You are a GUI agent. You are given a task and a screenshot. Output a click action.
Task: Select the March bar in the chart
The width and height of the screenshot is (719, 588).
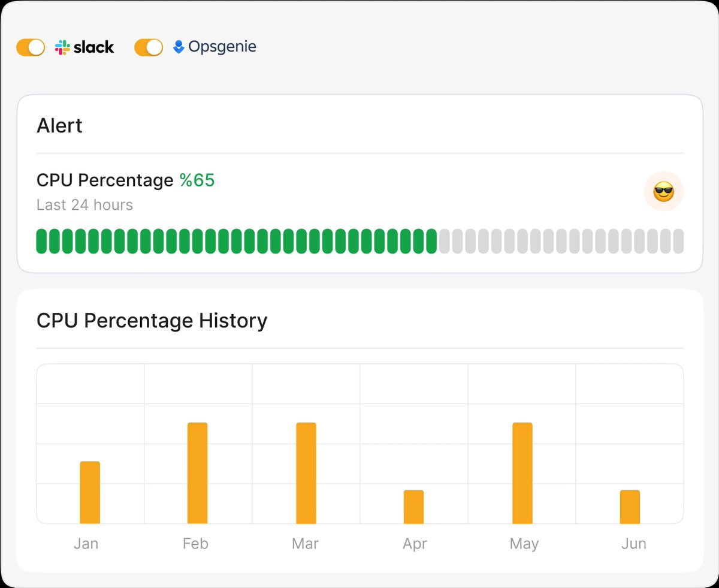[x=306, y=473]
